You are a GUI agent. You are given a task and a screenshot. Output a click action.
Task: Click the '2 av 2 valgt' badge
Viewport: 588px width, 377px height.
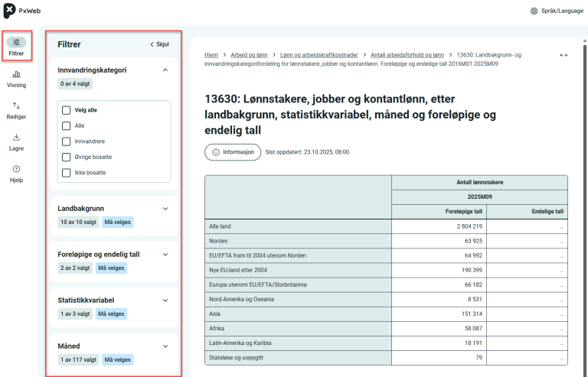point(75,268)
